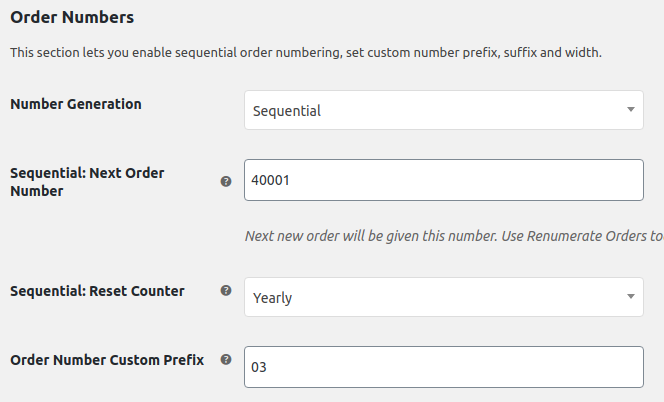Click the section description about sequential numbering
Viewport: 664px width, 402px height.
pos(306,53)
